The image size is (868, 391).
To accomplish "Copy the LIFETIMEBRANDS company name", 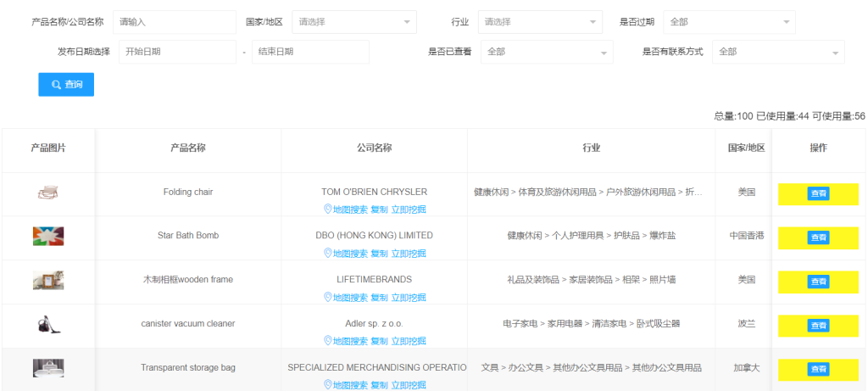I will 379,297.
